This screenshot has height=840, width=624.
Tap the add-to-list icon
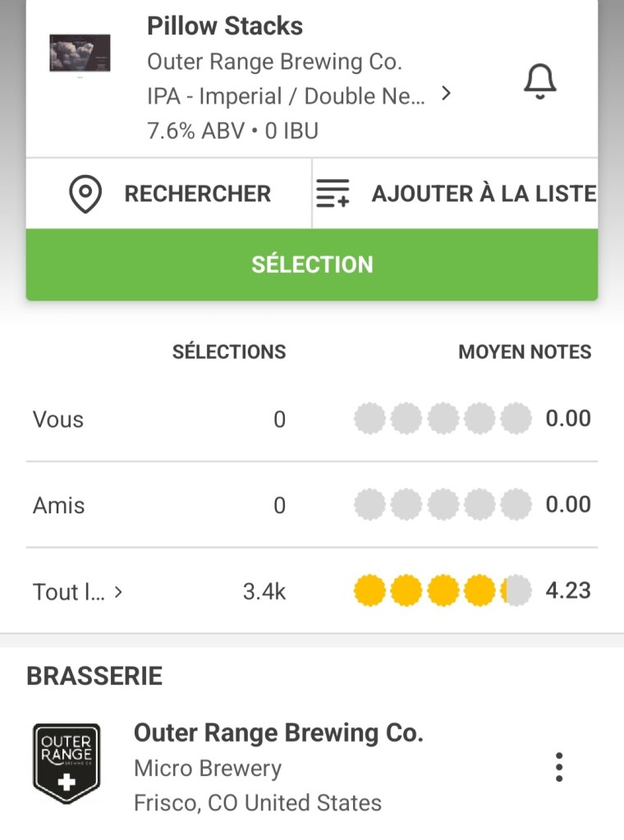[x=333, y=194]
